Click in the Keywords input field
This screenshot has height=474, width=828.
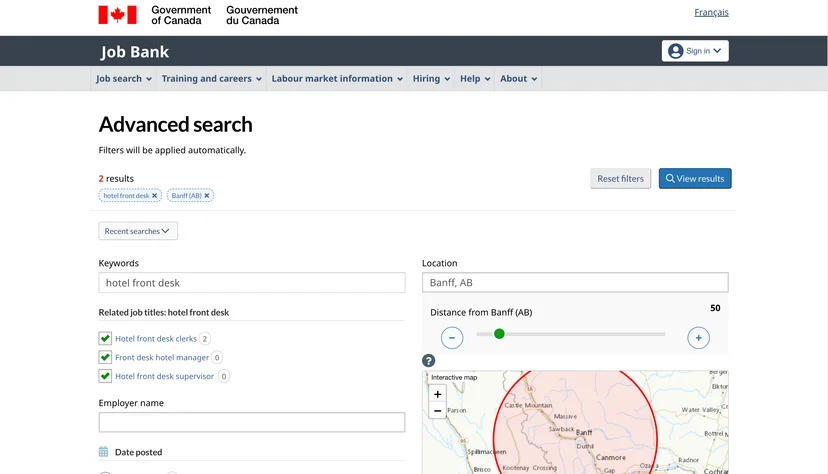coord(252,282)
